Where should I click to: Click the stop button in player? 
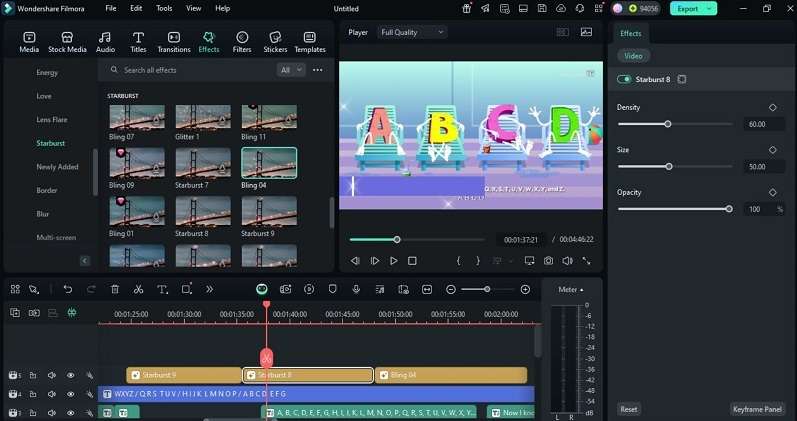pos(412,261)
